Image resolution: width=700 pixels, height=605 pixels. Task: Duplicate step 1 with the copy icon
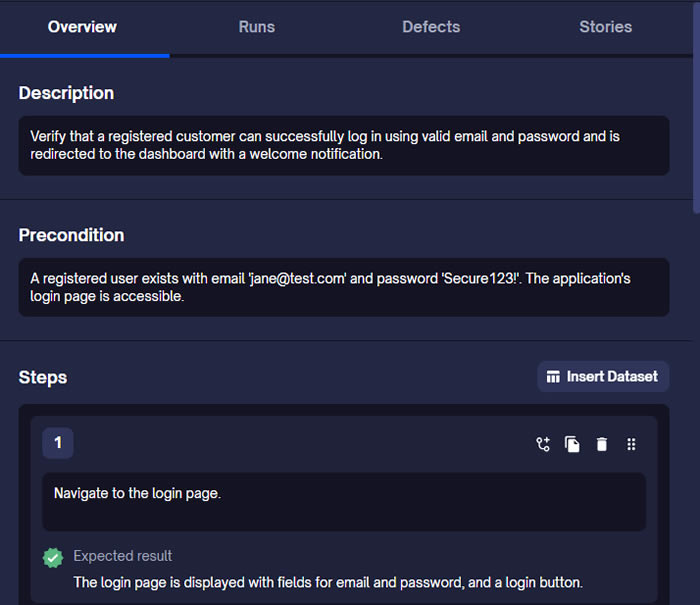pos(572,444)
